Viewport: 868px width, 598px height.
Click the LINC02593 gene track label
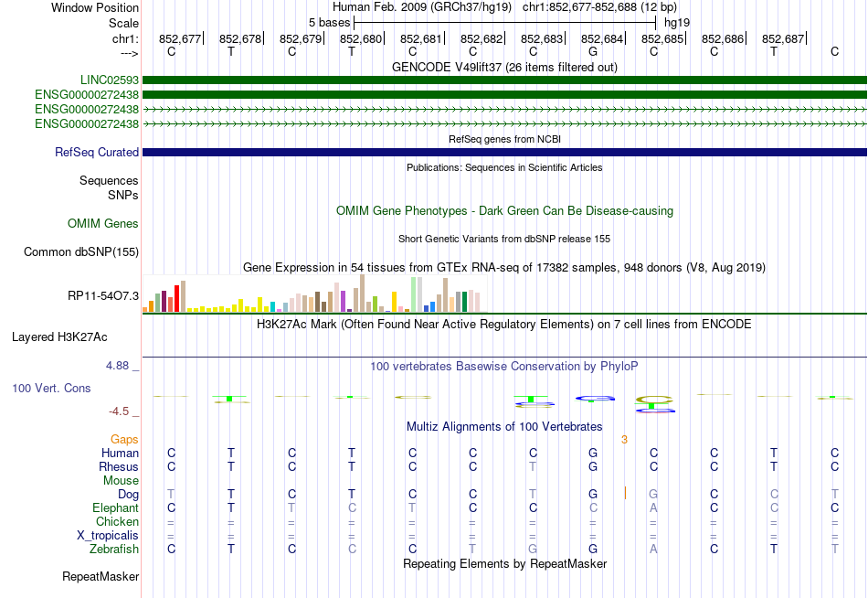(109, 80)
